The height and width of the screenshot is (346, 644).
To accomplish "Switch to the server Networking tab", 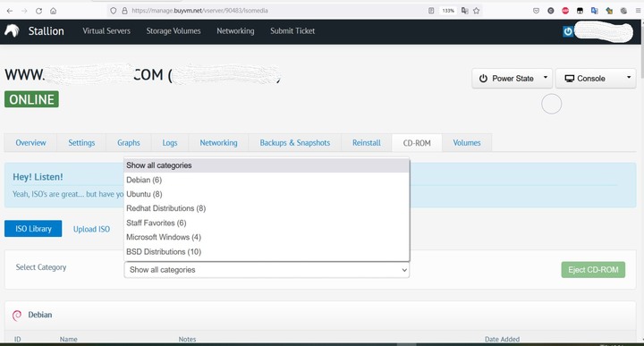I will point(218,143).
